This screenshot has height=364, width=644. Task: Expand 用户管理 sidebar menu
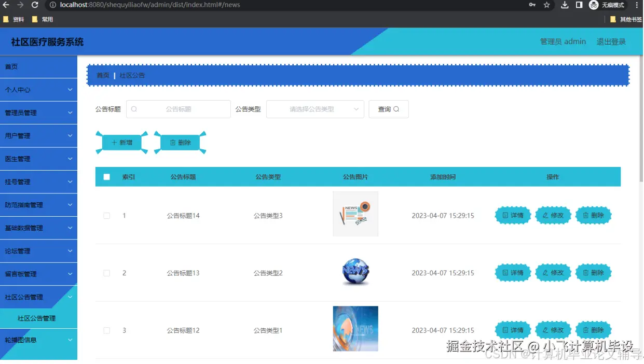(x=38, y=136)
